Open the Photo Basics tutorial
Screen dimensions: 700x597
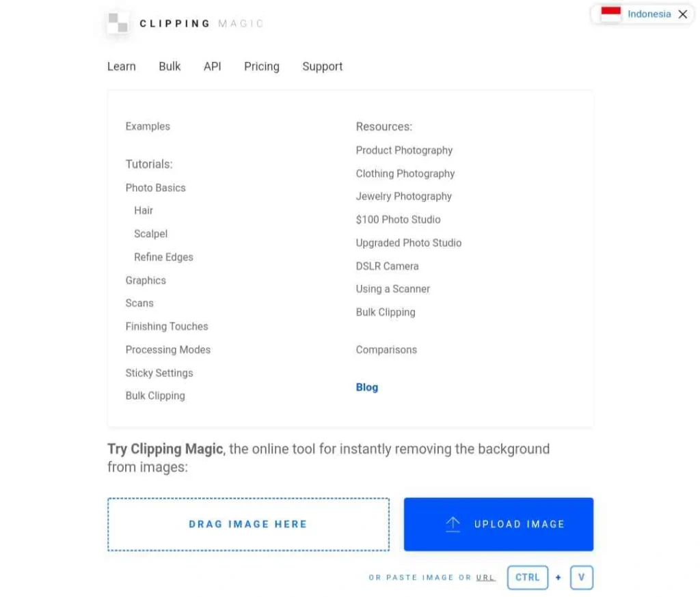tap(155, 188)
